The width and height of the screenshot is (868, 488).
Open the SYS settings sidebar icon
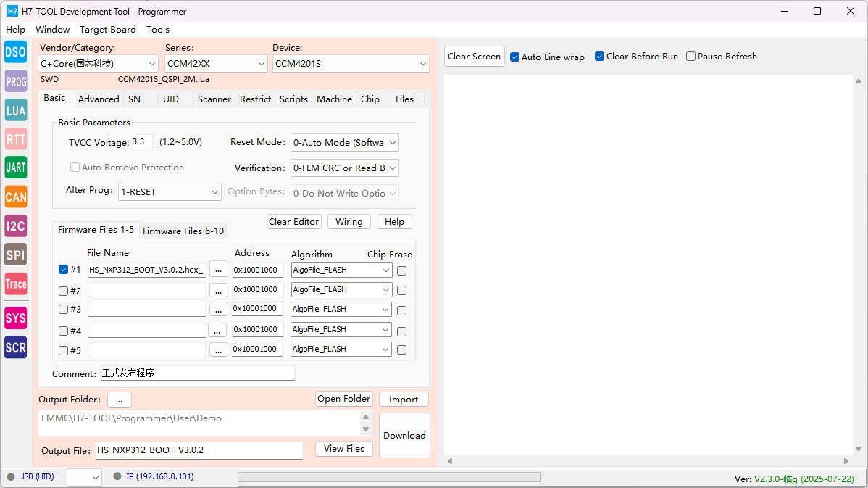15,318
